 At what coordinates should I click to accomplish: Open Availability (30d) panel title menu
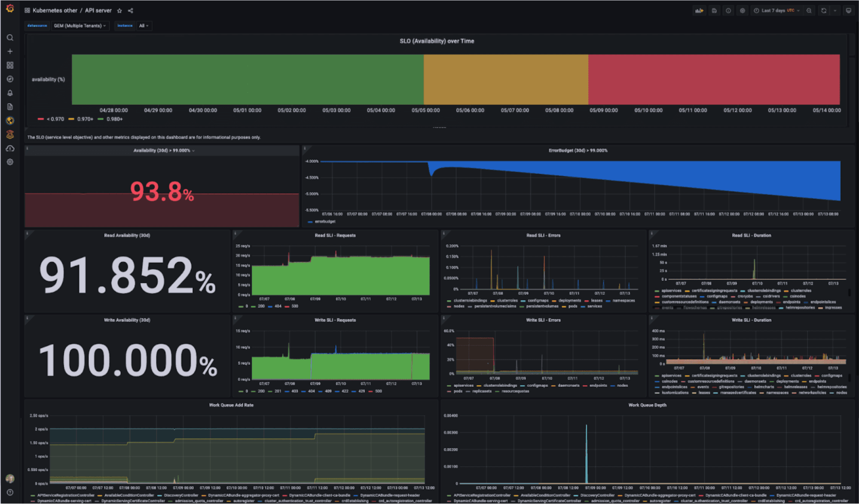[x=162, y=150]
